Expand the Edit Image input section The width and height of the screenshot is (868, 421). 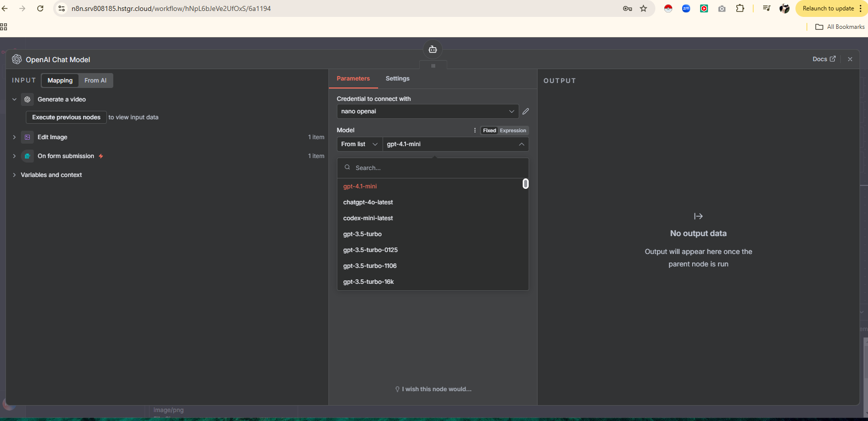[x=14, y=137]
